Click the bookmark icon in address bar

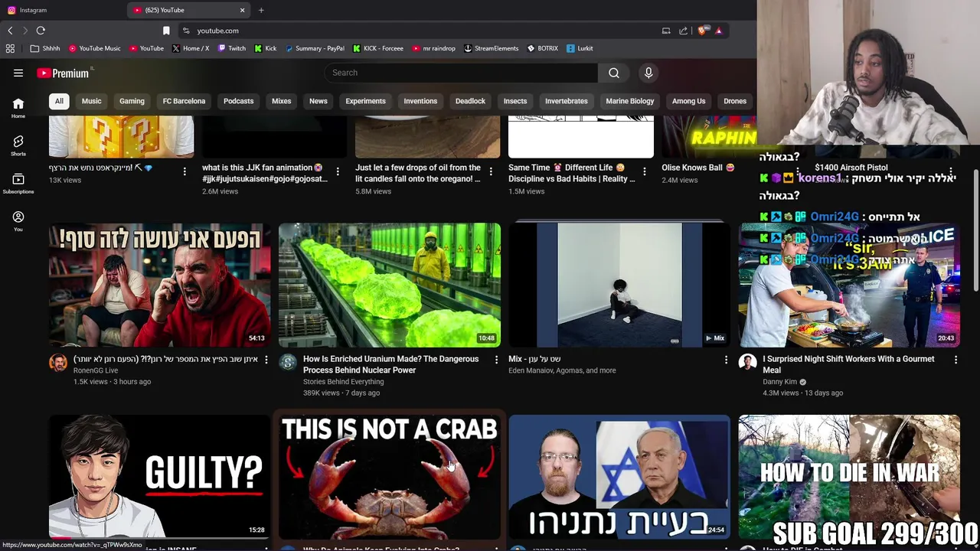click(166, 31)
